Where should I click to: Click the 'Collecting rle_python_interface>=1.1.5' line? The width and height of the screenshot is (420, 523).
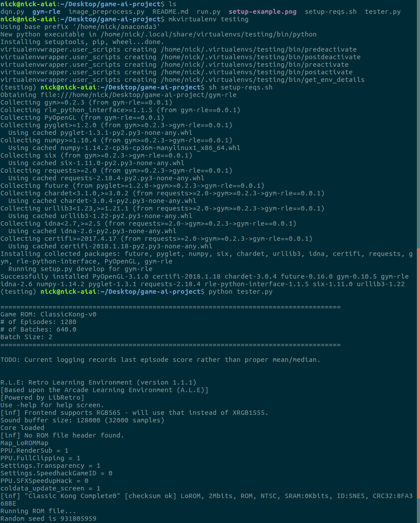pyautogui.click(x=120, y=110)
